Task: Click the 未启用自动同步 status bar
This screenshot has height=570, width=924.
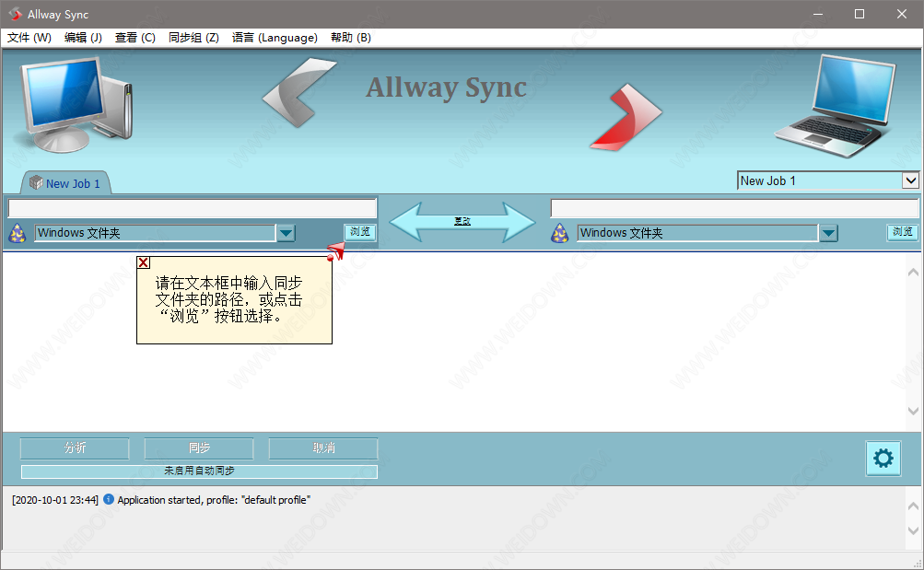Action: pyautogui.click(x=199, y=471)
